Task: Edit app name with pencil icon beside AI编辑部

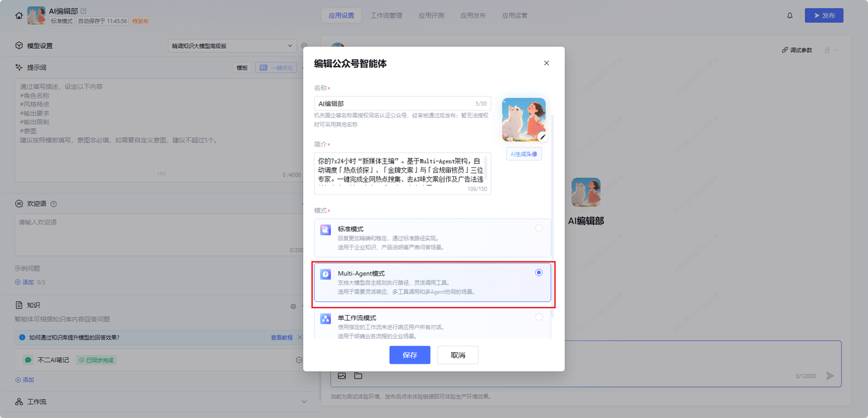Action: pos(83,11)
